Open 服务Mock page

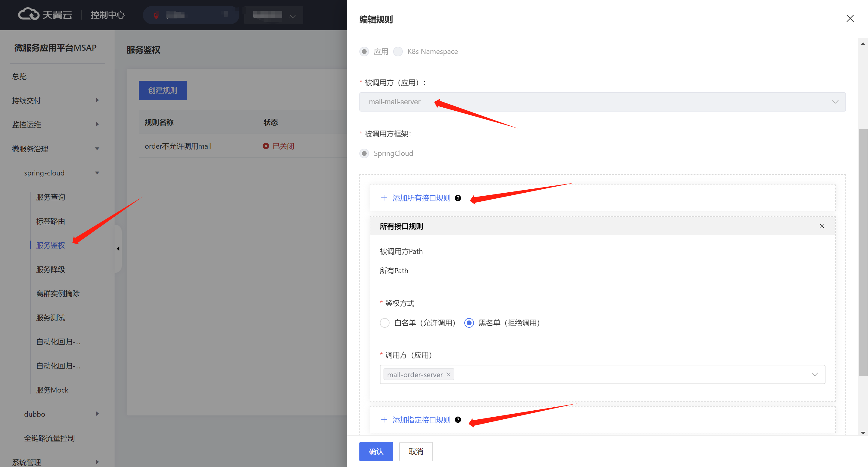pyautogui.click(x=52, y=390)
